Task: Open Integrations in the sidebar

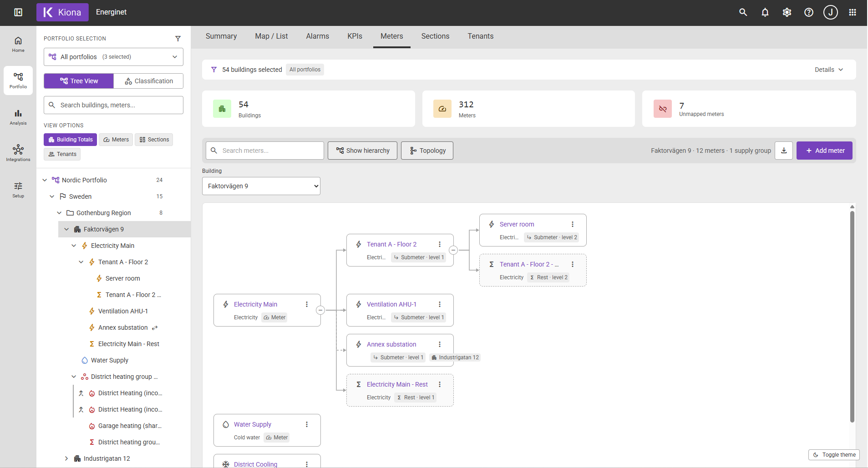Action: pyautogui.click(x=18, y=153)
